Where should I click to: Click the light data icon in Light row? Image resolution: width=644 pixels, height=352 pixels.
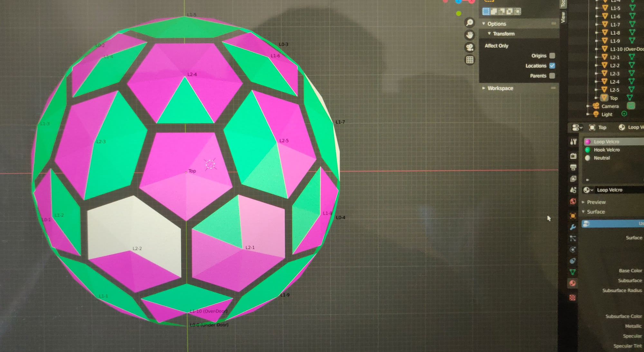(624, 114)
